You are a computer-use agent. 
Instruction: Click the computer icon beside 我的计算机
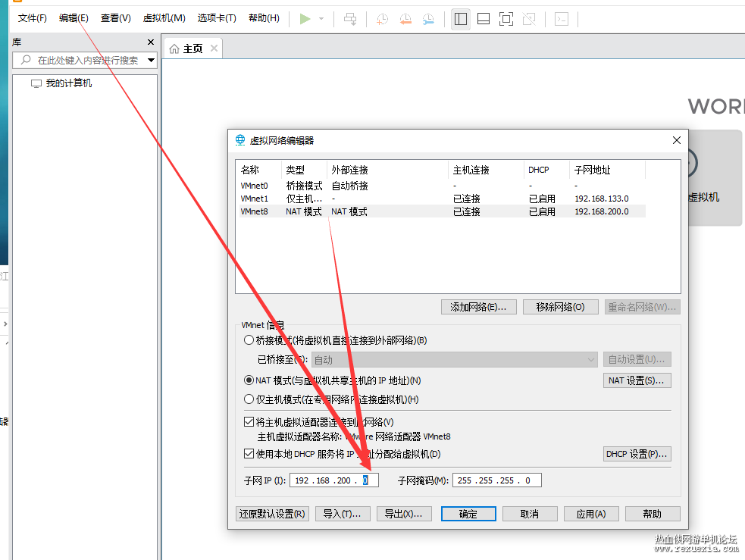pos(36,83)
